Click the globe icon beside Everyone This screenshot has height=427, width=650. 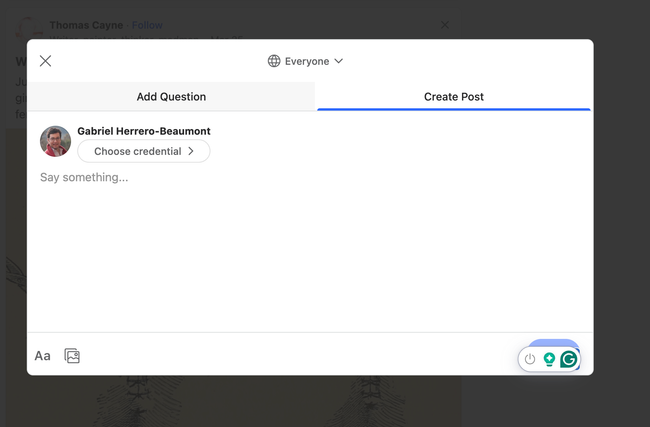click(274, 61)
